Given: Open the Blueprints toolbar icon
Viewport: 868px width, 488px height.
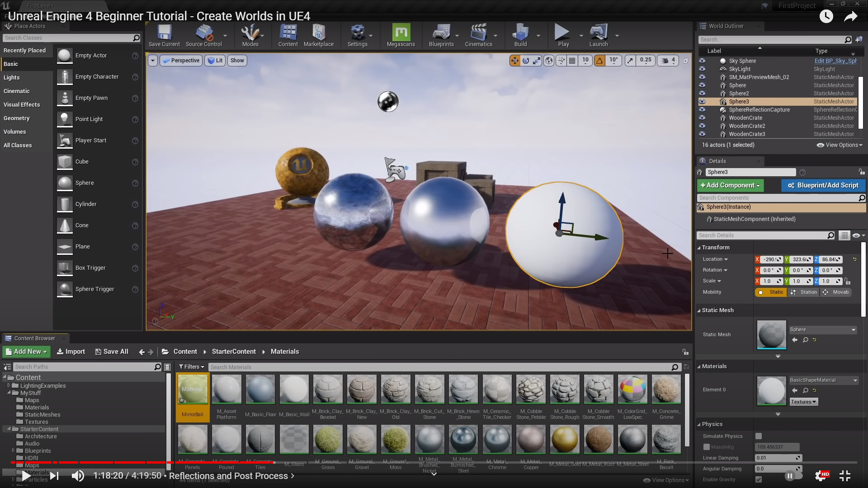Looking at the screenshot, I should [441, 35].
